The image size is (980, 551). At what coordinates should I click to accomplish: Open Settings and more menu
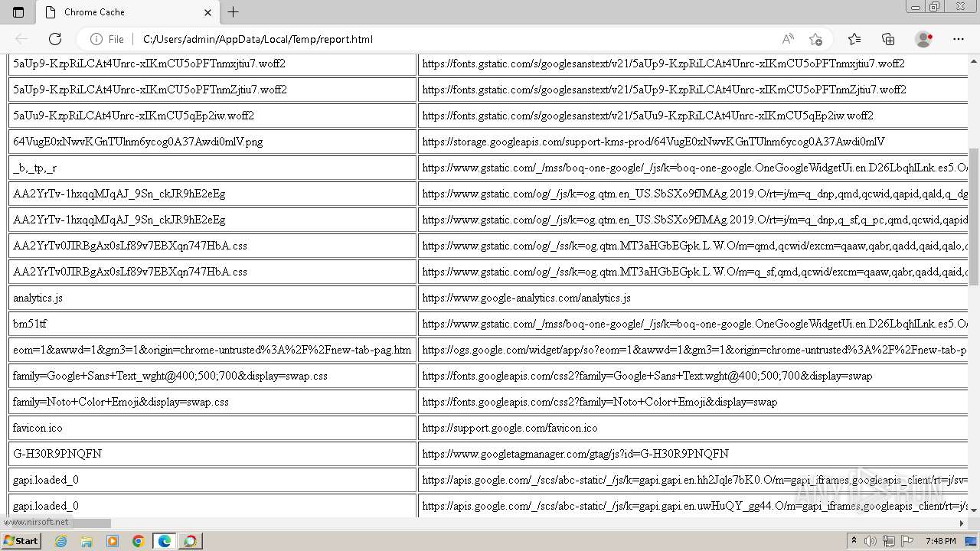[959, 39]
